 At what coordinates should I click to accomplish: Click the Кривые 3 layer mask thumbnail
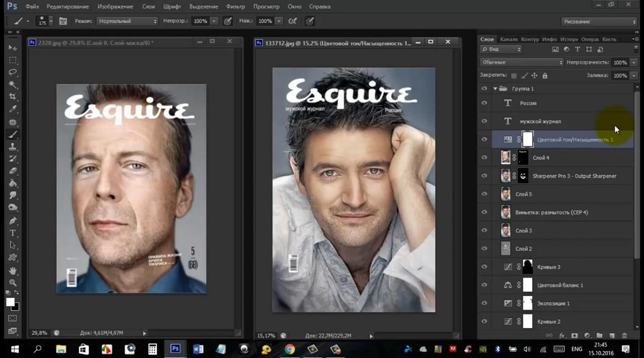pos(528,267)
